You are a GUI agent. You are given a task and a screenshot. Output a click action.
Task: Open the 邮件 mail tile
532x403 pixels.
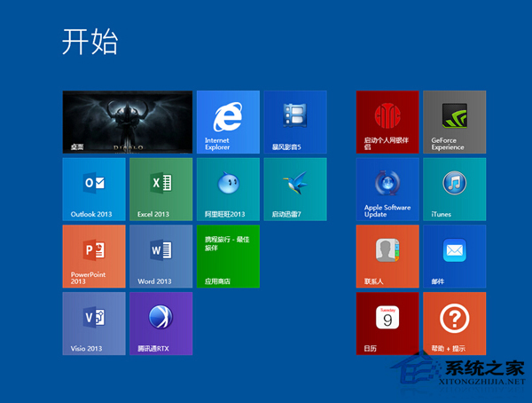pos(455,257)
